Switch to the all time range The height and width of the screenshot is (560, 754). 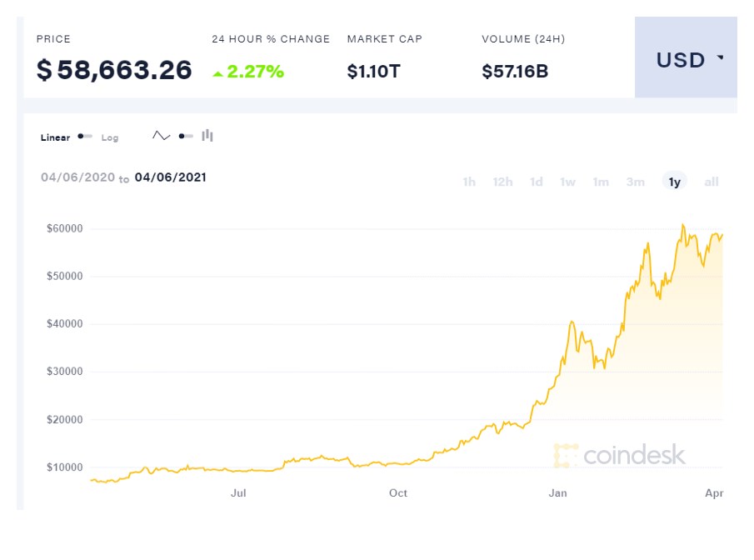[711, 181]
